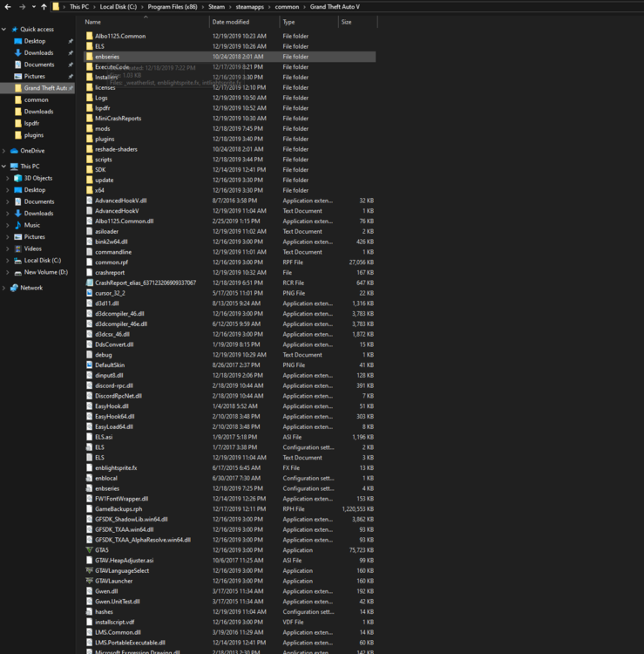Image resolution: width=644 pixels, height=654 pixels.
Task: Collapse the This PC tree node
Action: click(x=4, y=166)
